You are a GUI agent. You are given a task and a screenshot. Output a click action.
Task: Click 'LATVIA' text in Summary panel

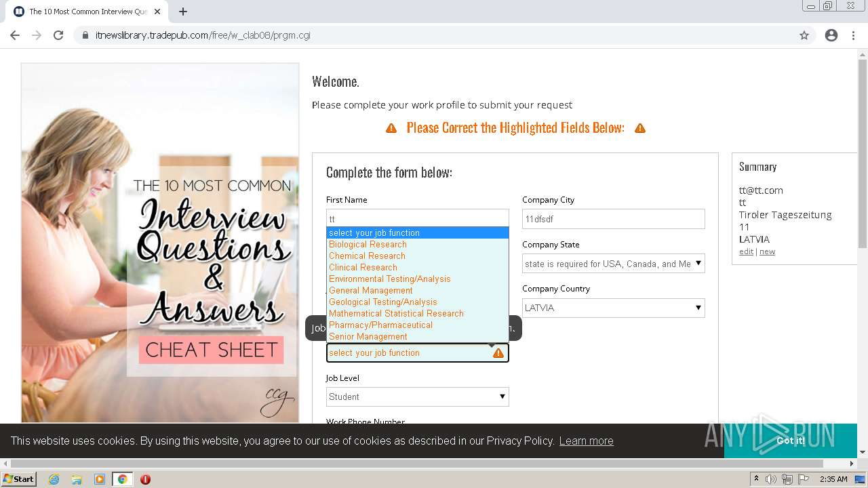click(x=754, y=239)
